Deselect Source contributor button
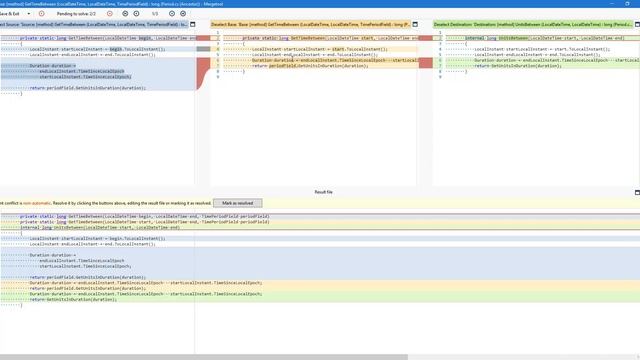 click(x=94, y=24)
